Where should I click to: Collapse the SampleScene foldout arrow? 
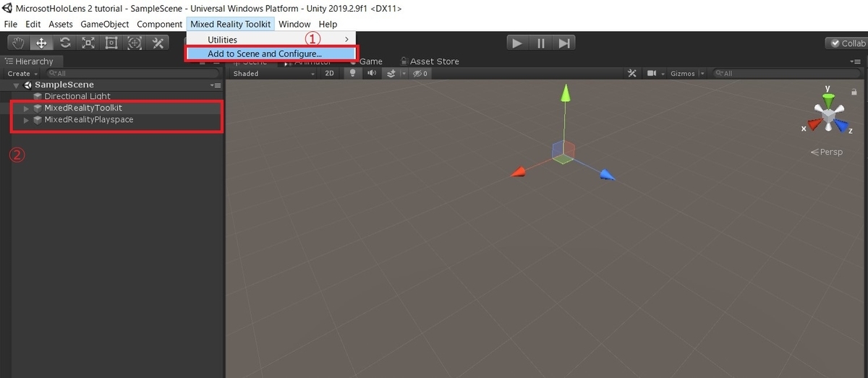point(17,85)
